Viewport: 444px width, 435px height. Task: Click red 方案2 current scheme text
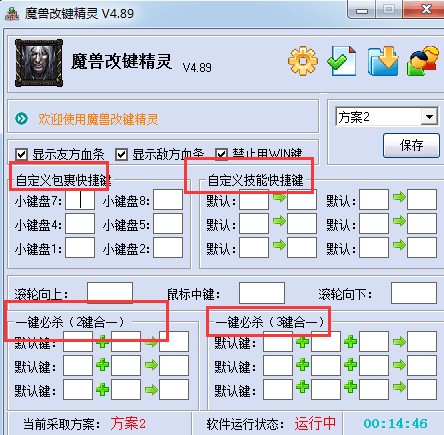pyautogui.click(x=128, y=423)
